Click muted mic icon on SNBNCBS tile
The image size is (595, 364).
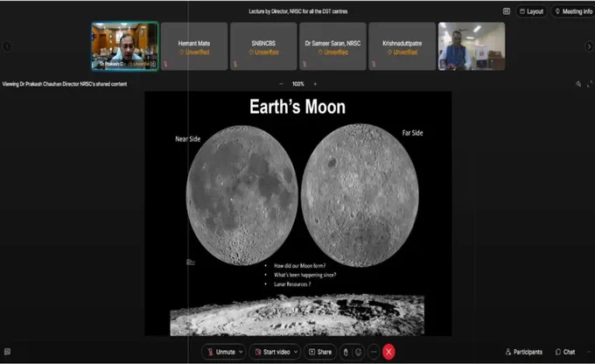tap(235, 64)
